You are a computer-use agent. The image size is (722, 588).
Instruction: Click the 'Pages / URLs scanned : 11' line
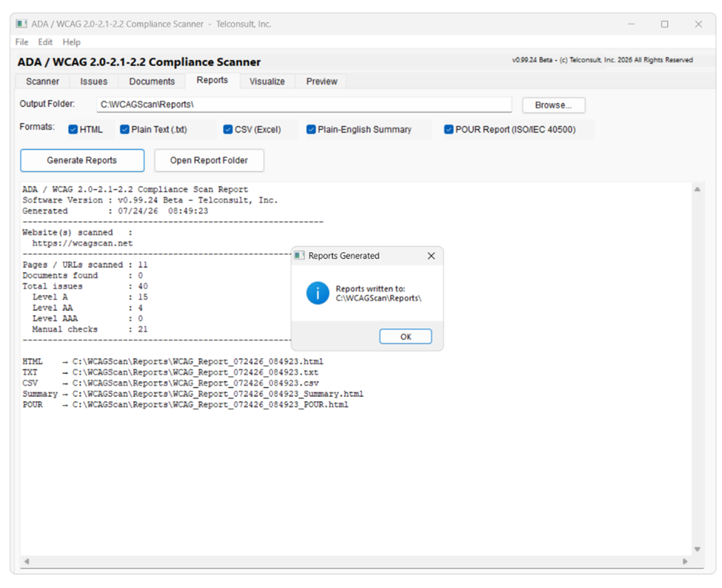(85, 265)
